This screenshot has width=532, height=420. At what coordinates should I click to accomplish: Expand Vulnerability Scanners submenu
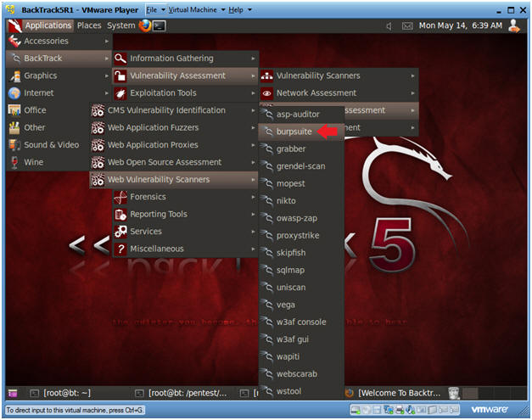339,76
